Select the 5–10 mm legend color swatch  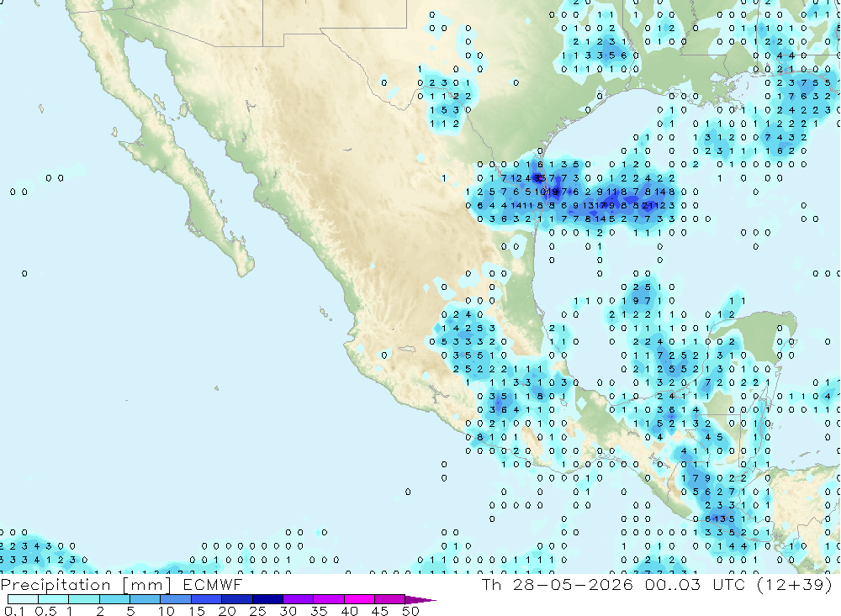145,599
